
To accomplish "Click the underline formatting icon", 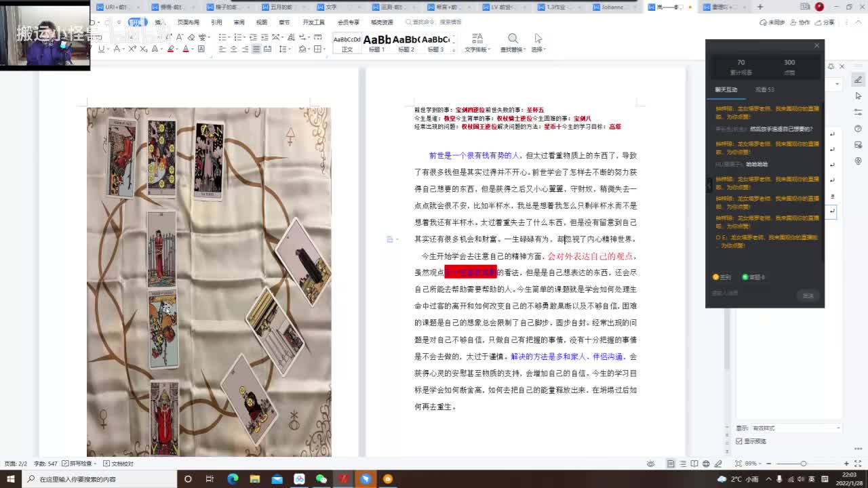I will [101, 49].
